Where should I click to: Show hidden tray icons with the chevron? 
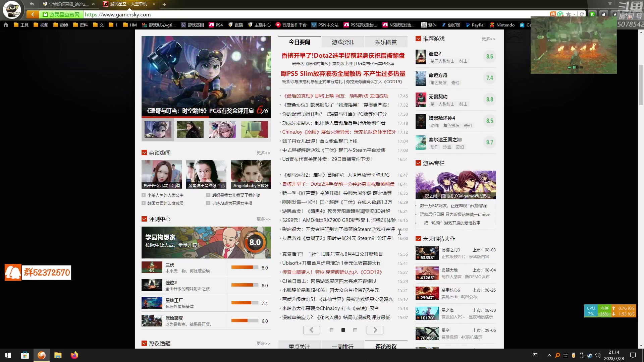point(549,355)
